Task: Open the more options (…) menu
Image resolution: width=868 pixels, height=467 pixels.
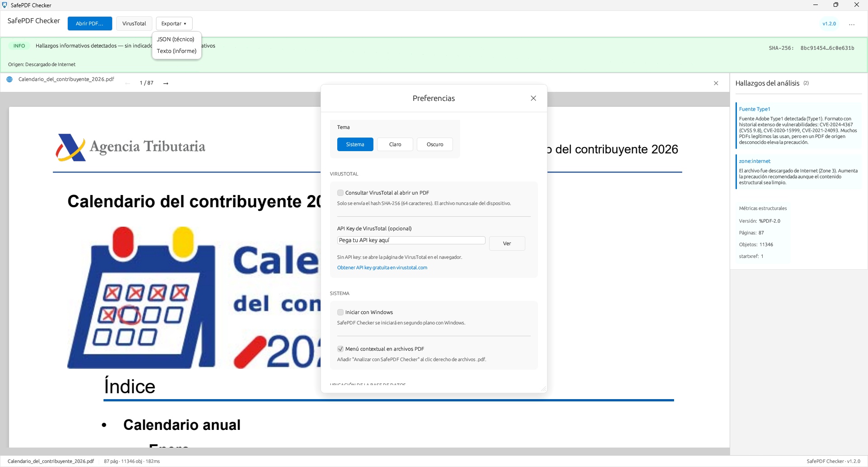Action: pos(853,24)
